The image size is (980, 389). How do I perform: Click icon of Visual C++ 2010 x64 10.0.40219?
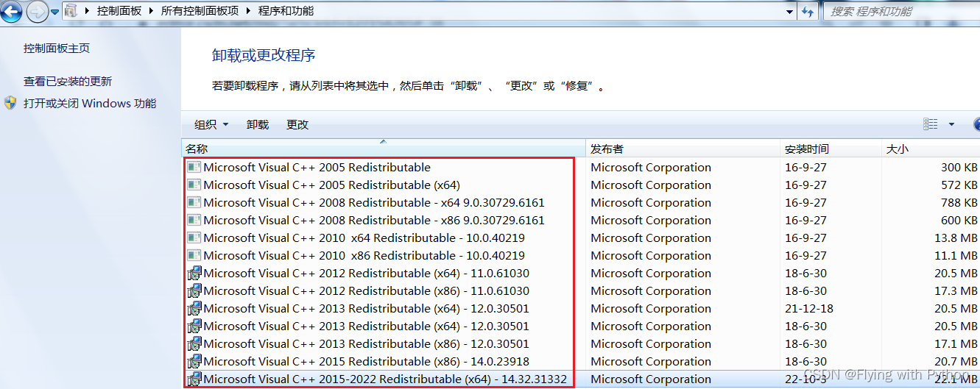194,238
